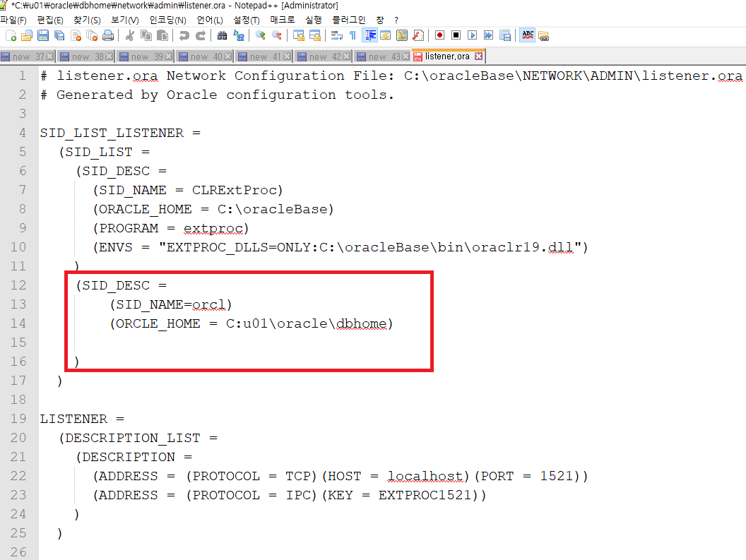The width and height of the screenshot is (746, 560).
Task: Start macro recording
Action: pyautogui.click(x=439, y=35)
